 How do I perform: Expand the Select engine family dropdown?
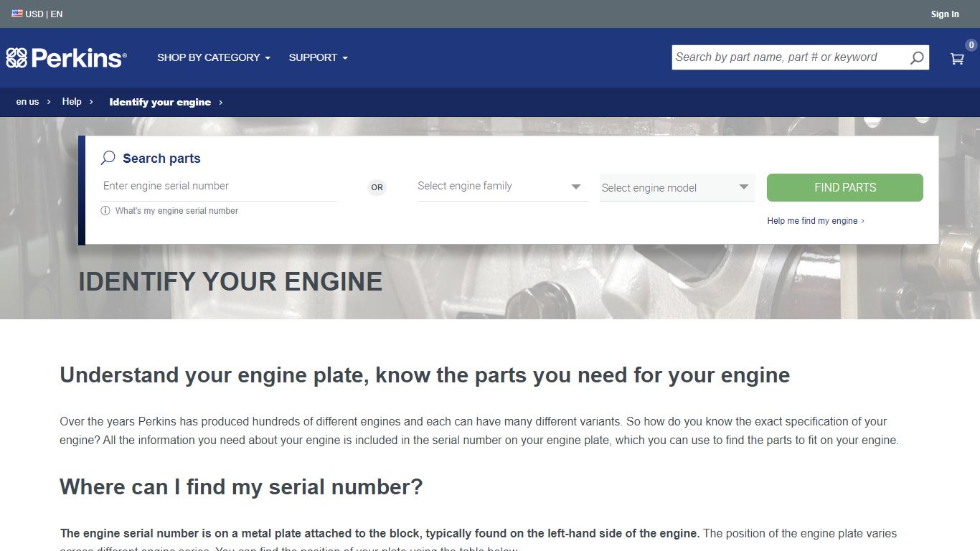tap(501, 187)
